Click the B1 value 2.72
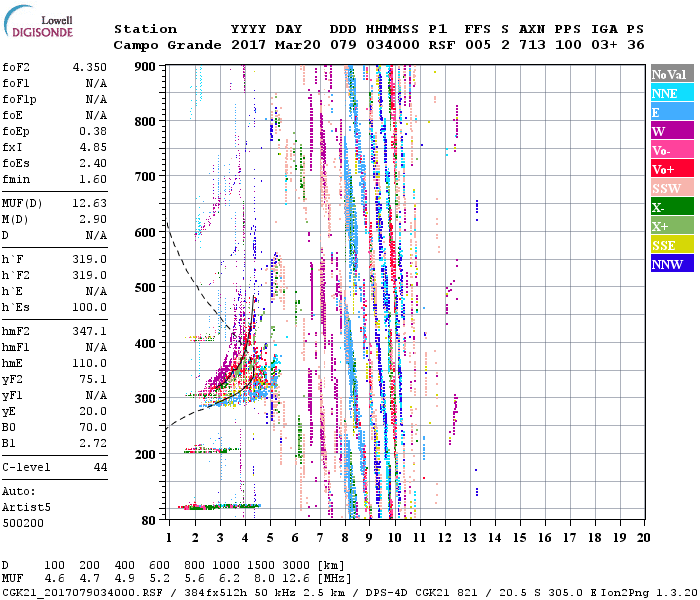The width and height of the screenshot is (700, 600). click(x=93, y=444)
